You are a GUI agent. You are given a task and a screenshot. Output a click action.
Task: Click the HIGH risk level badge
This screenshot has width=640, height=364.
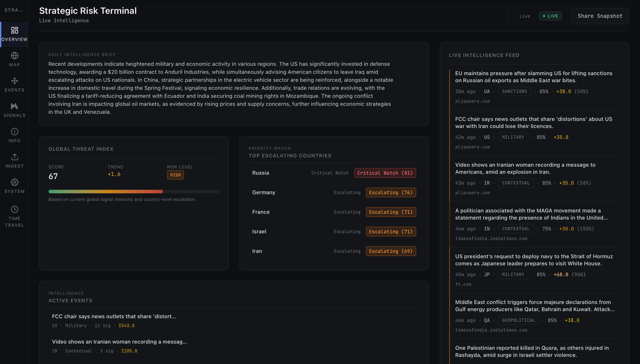[175, 175]
